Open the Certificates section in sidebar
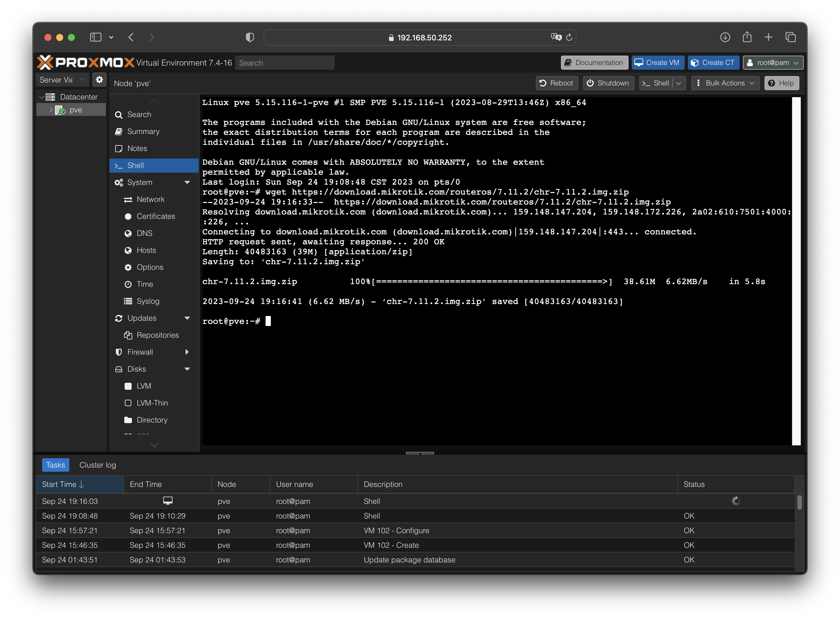840x618 pixels. 156,216
